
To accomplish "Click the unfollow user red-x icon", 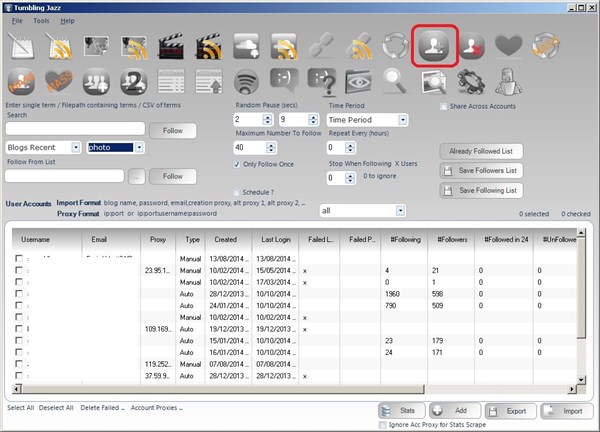I will point(471,46).
